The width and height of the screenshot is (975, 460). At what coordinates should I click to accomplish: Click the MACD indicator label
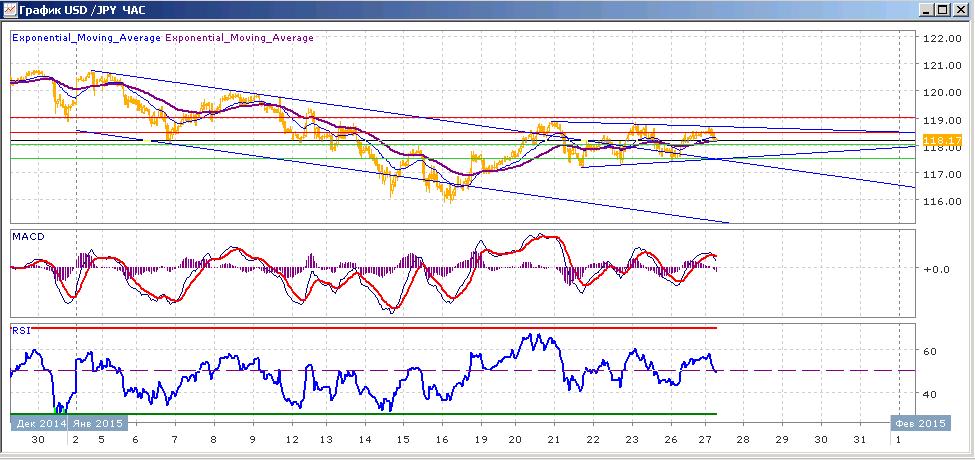(24, 236)
